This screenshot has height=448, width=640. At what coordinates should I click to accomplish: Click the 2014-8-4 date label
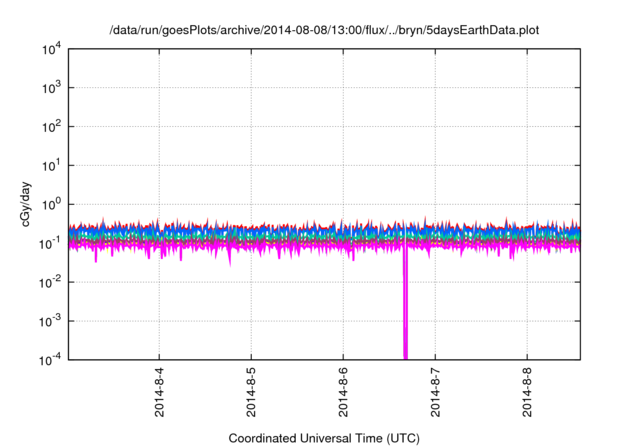click(x=160, y=392)
